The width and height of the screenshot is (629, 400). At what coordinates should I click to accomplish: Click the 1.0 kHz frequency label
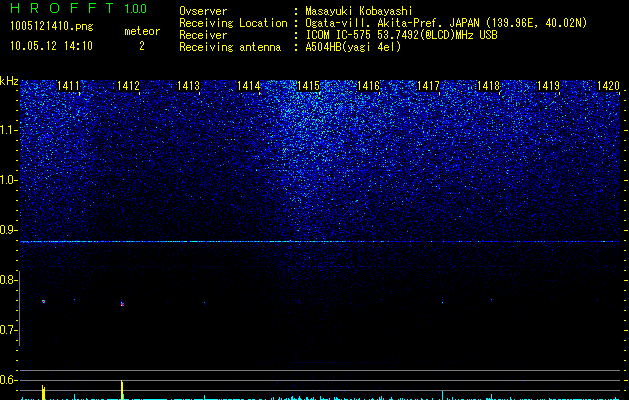pyautogui.click(x=8, y=181)
